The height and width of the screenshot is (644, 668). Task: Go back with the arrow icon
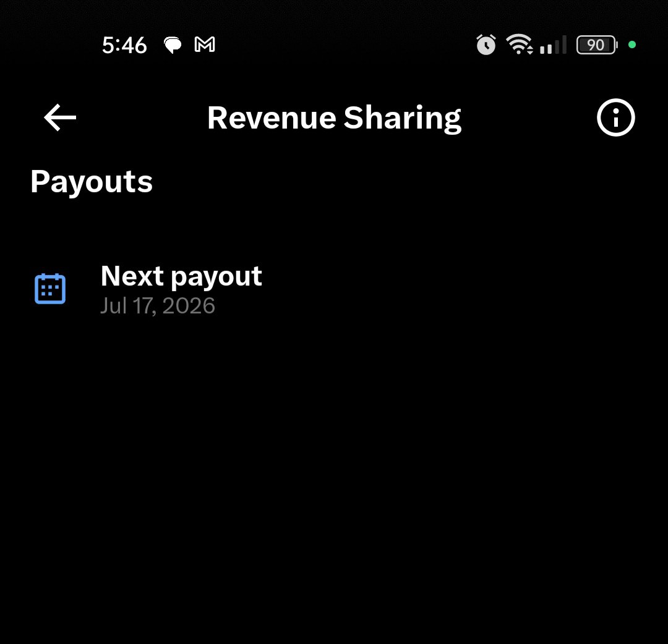pyautogui.click(x=60, y=117)
